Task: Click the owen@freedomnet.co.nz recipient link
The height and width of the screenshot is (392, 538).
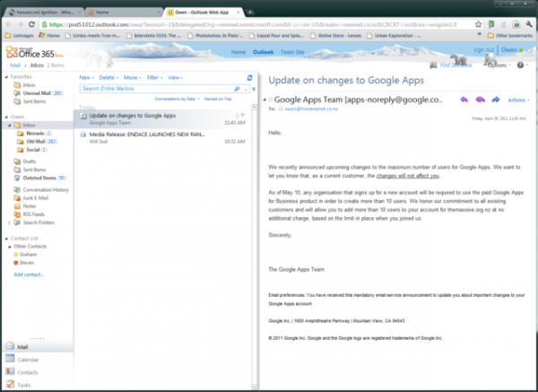Action: pyautogui.click(x=311, y=109)
